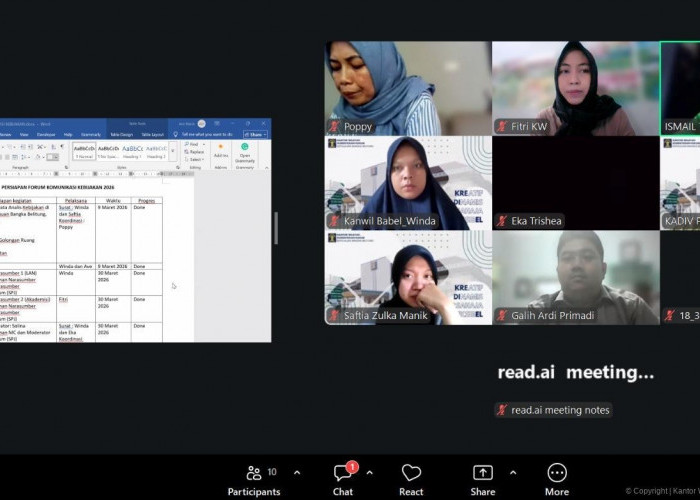Open the Grammarly tab in Word
This screenshot has height=500, width=700.
(91, 134)
